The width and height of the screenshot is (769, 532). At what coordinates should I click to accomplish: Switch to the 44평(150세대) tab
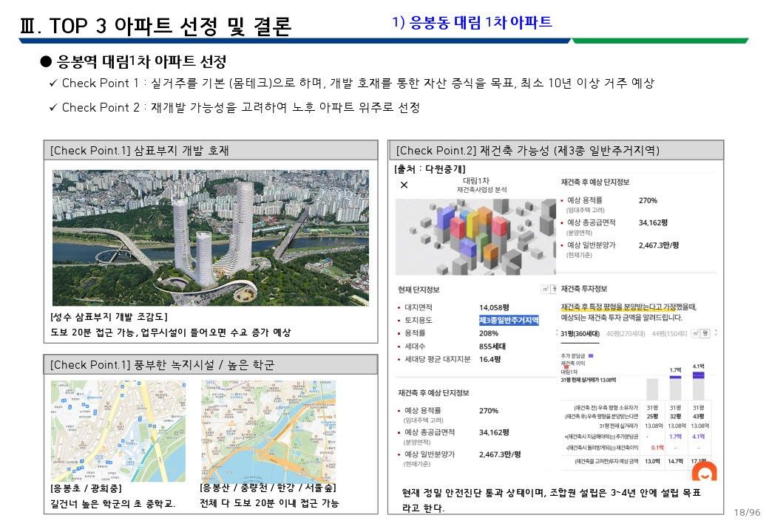pyautogui.click(x=669, y=333)
